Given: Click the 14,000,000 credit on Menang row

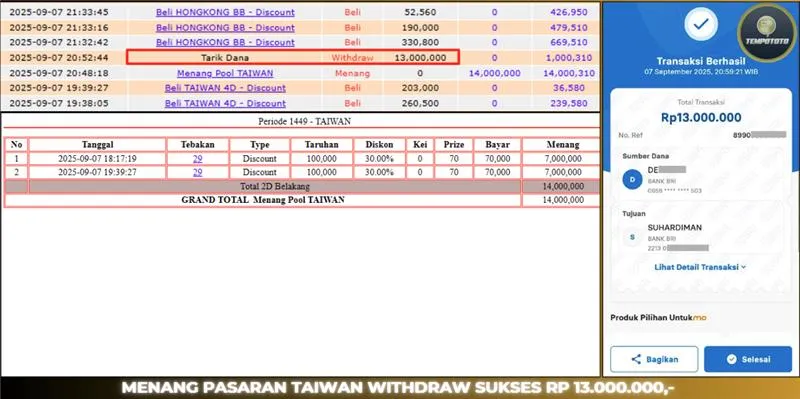Looking at the screenshot, I should click(494, 73).
